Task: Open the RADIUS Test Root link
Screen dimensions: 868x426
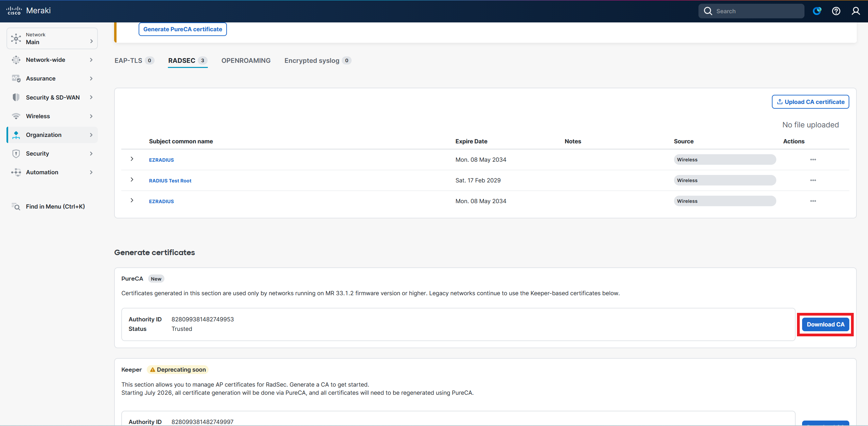Action: [x=170, y=181]
